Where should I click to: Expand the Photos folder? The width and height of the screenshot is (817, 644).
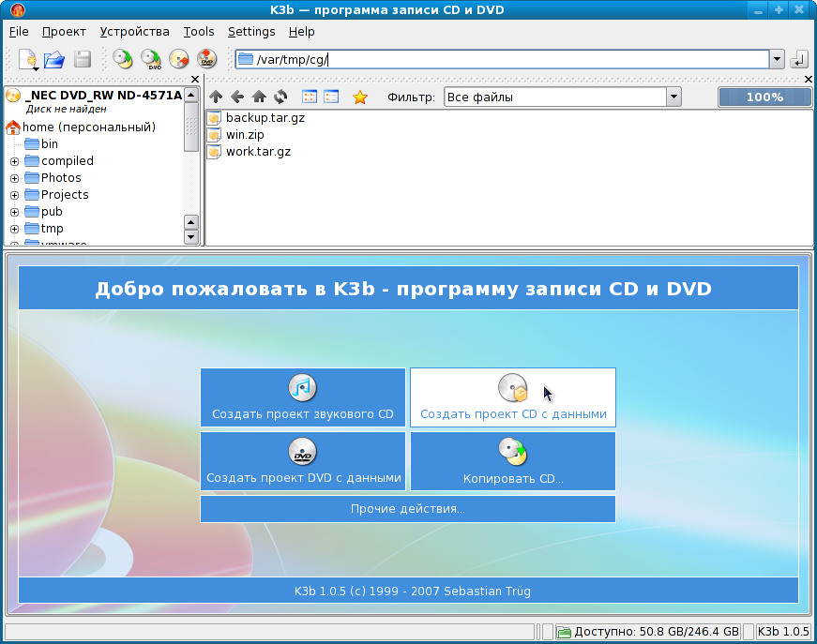click(x=15, y=178)
